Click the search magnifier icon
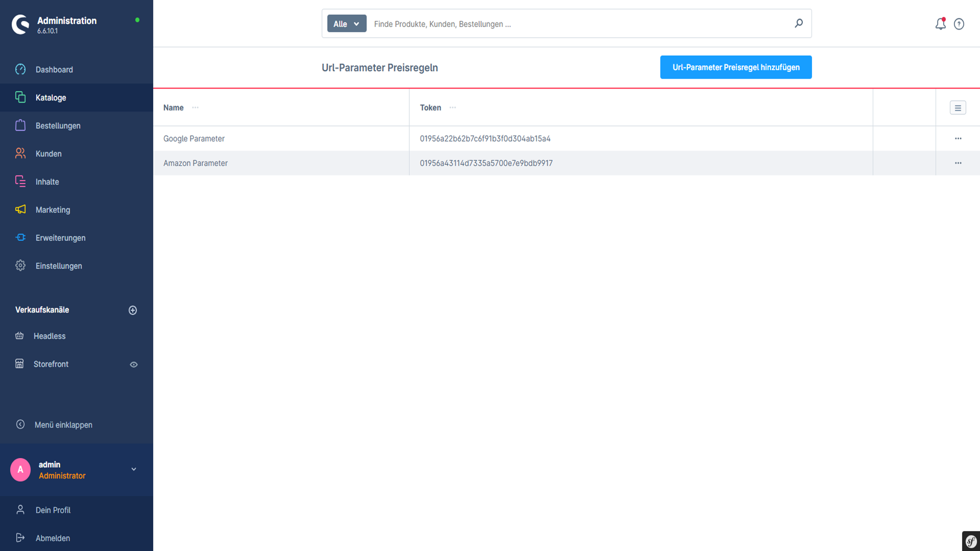Screen dimensions: 980x551 [x=799, y=23]
